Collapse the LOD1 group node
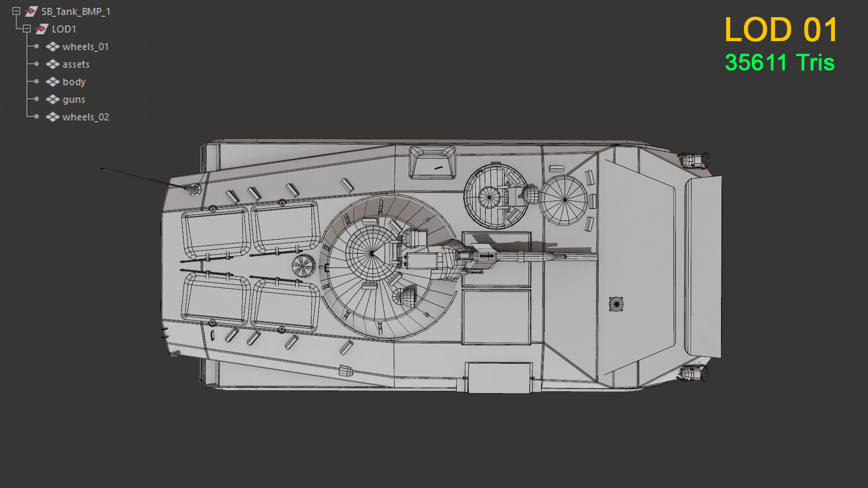 pyautogui.click(x=27, y=29)
